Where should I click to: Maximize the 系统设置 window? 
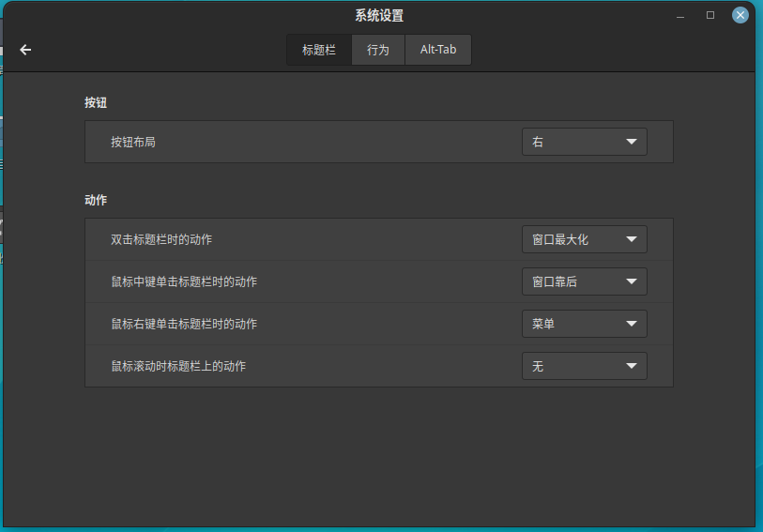click(x=710, y=16)
